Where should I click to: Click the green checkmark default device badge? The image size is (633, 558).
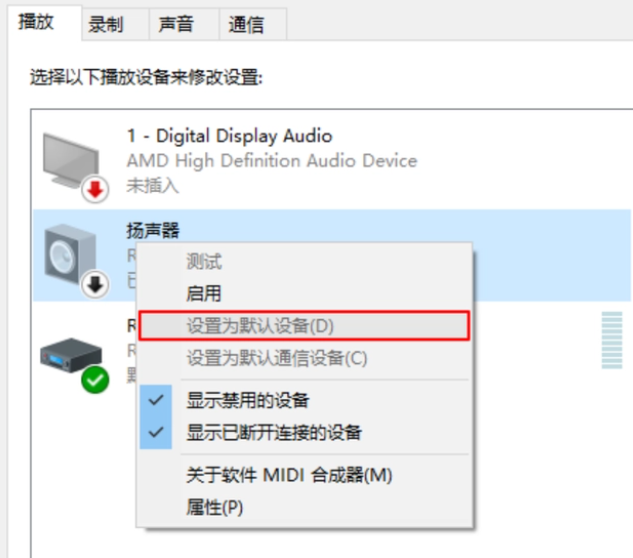tap(96, 379)
